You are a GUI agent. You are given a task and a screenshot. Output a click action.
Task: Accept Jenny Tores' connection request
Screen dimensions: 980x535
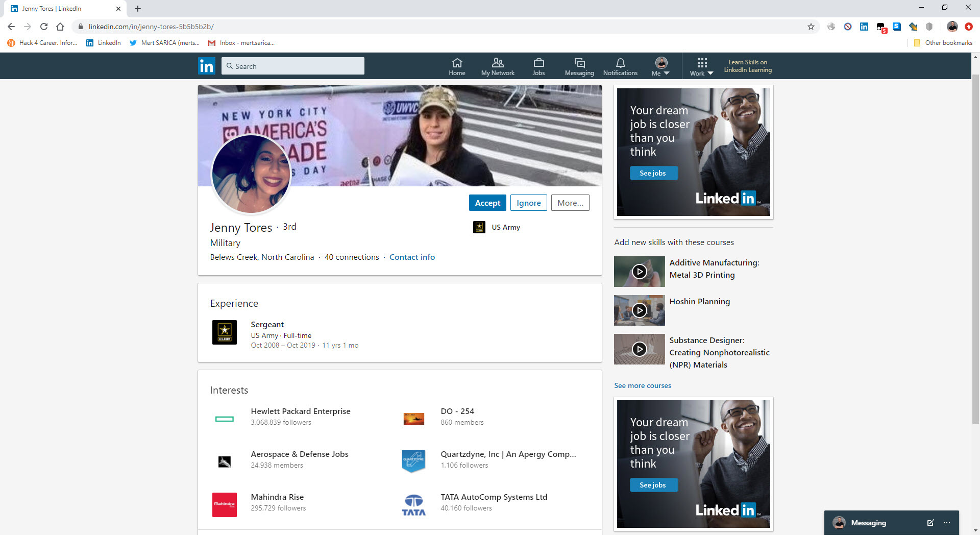(x=487, y=203)
